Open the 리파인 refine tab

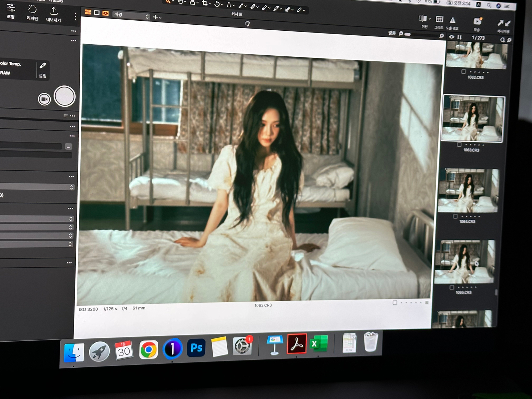click(x=32, y=13)
